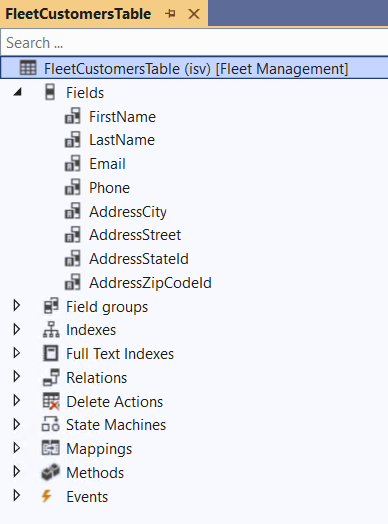The image size is (388, 524).
Task: Click the Phone field icon
Action: pos(73,187)
